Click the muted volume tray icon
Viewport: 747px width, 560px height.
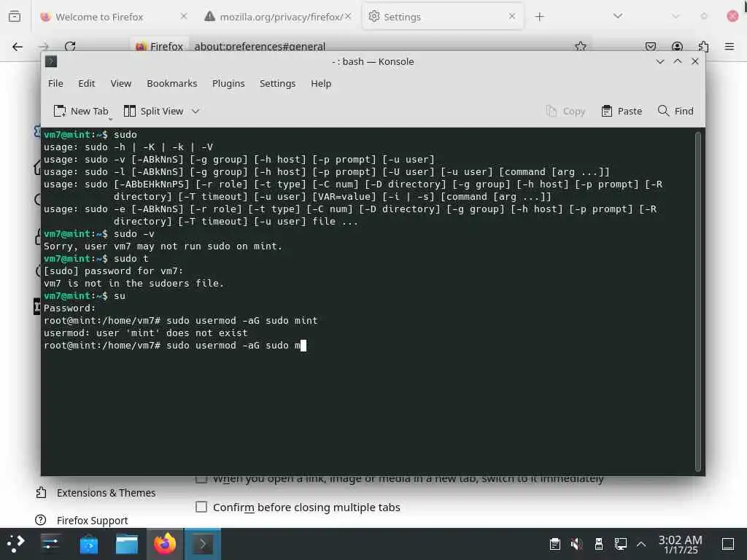576,544
